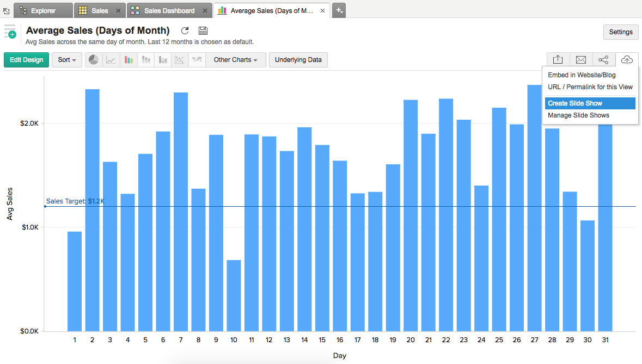Open the Settings button
Viewport: 642px width, 364px height.
click(621, 32)
